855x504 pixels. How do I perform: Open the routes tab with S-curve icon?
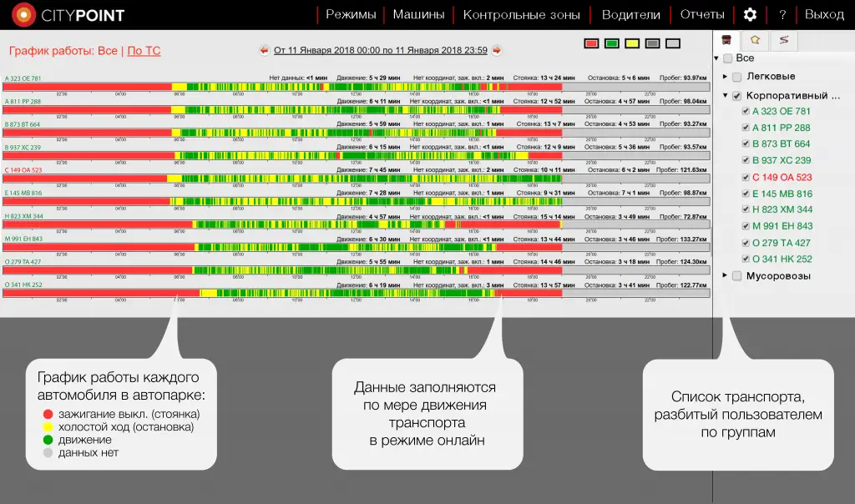point(782,39)
